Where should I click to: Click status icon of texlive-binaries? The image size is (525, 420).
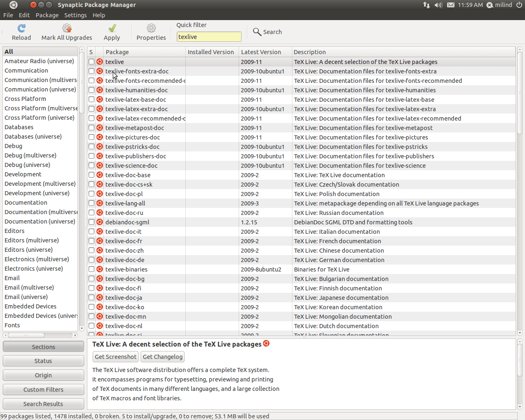100,269
